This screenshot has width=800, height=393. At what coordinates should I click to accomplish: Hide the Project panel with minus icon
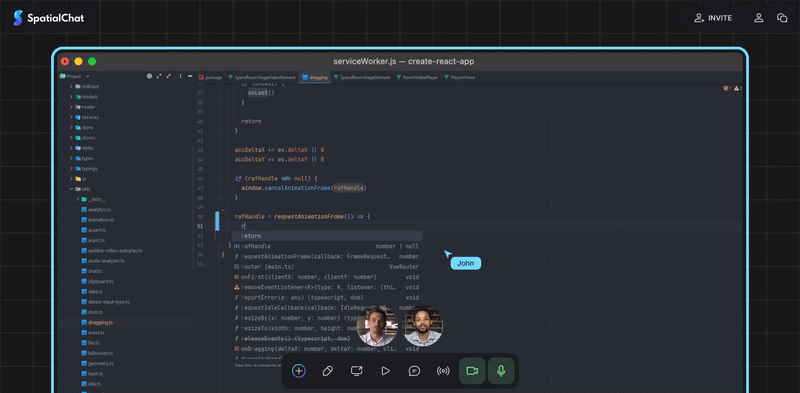coord(190,76)
